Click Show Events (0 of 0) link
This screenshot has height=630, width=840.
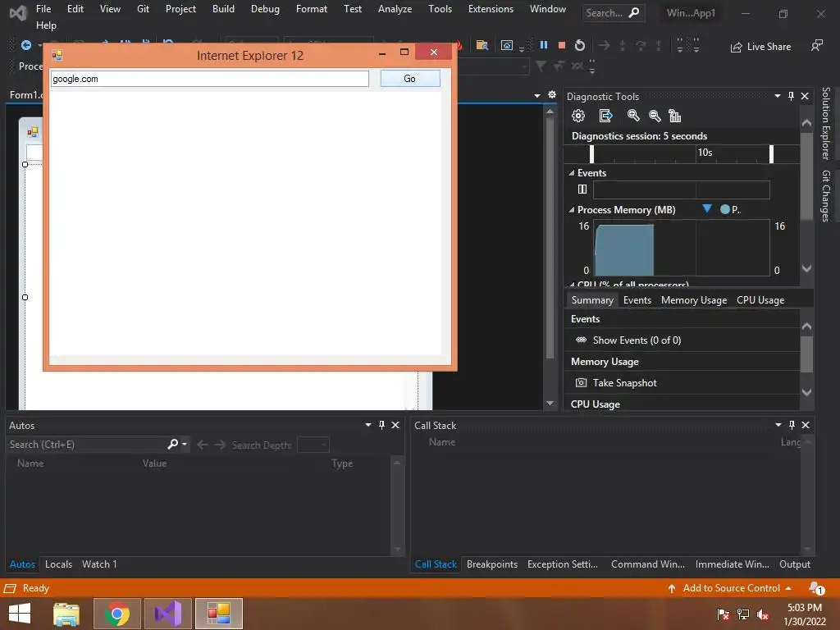pyautogui.click(x=637, y=340)
